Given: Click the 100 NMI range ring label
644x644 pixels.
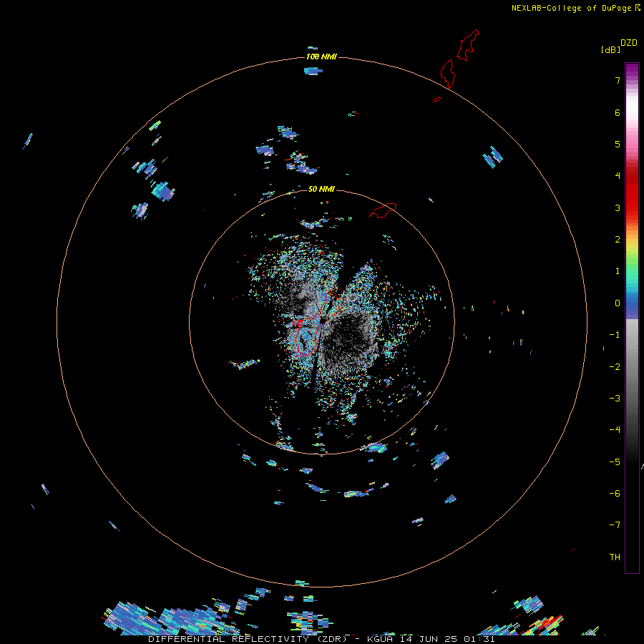Looking at the screenshot, I should (321, 57).
